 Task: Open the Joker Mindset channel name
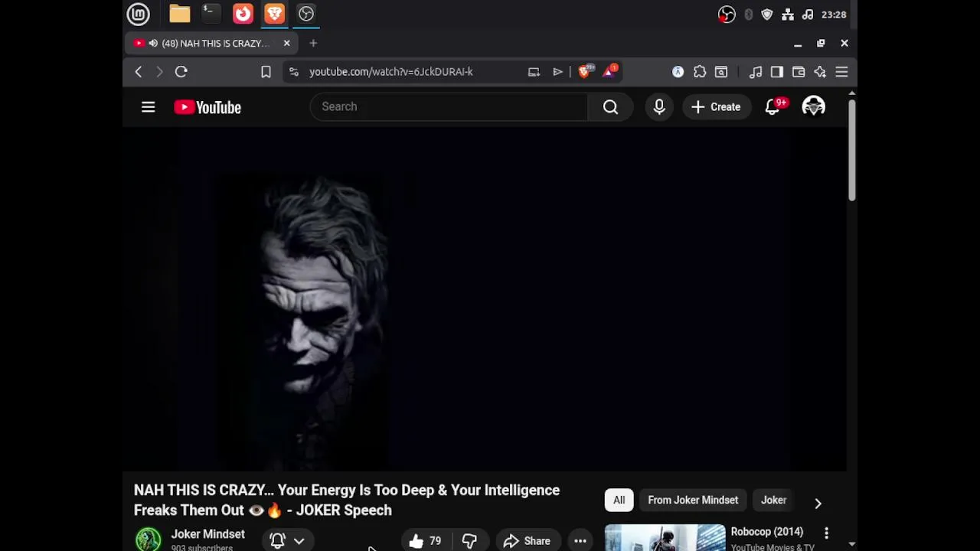[207, 534]
